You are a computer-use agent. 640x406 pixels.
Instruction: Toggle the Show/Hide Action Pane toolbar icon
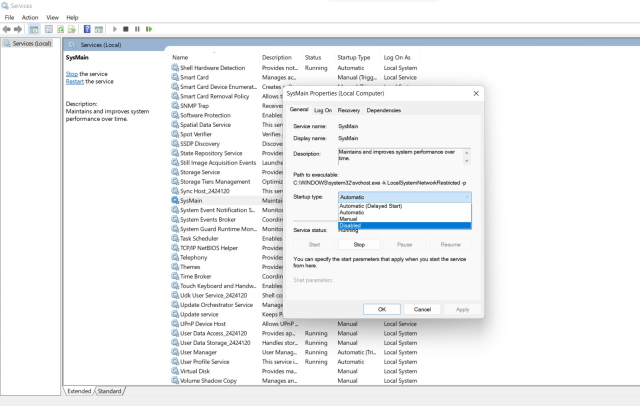98,29
